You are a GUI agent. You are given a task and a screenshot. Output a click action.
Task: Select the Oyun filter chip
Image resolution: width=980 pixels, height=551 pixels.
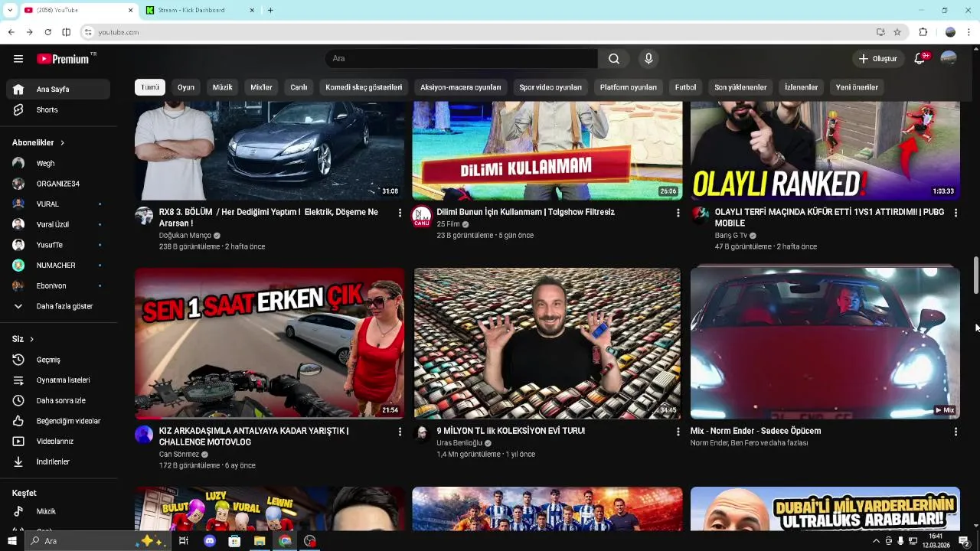point(186,87)
